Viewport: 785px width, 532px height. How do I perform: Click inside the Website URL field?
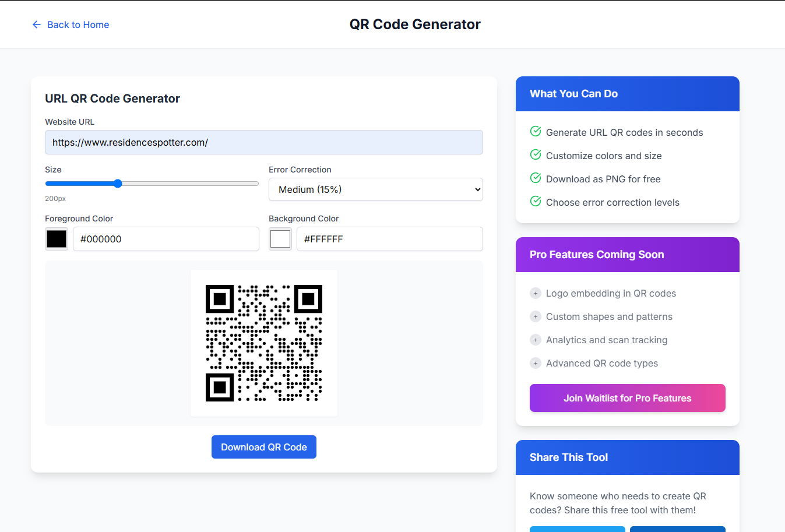click(263, 142)
